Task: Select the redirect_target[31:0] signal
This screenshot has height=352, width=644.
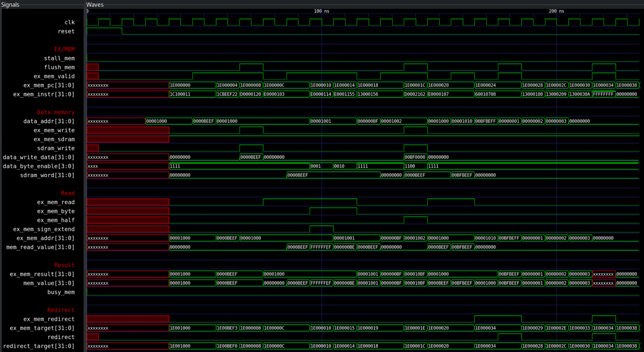Action: [x=39, y=346]
